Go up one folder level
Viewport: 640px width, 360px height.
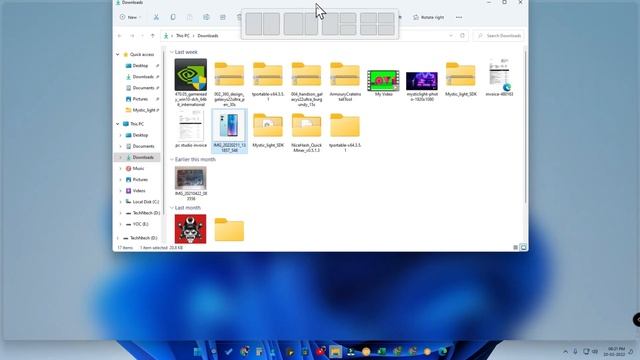point(153,36)
